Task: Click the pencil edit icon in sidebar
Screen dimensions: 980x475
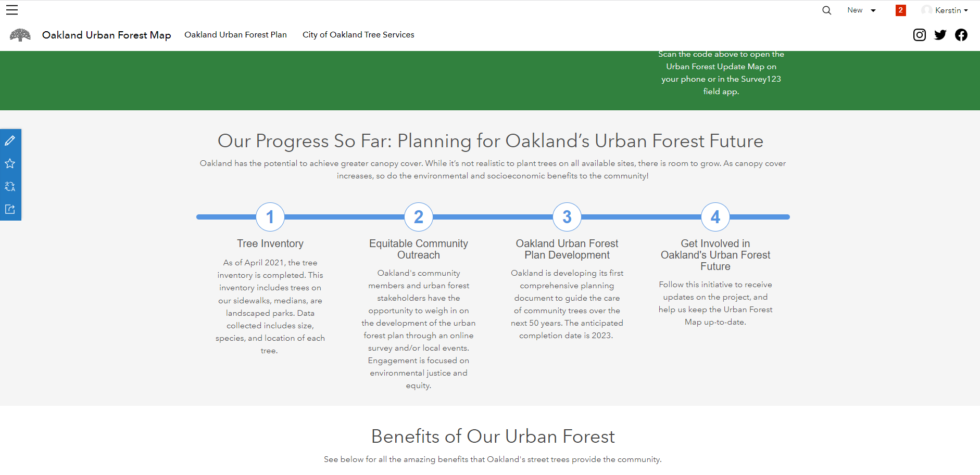Action: coord(10,140)
